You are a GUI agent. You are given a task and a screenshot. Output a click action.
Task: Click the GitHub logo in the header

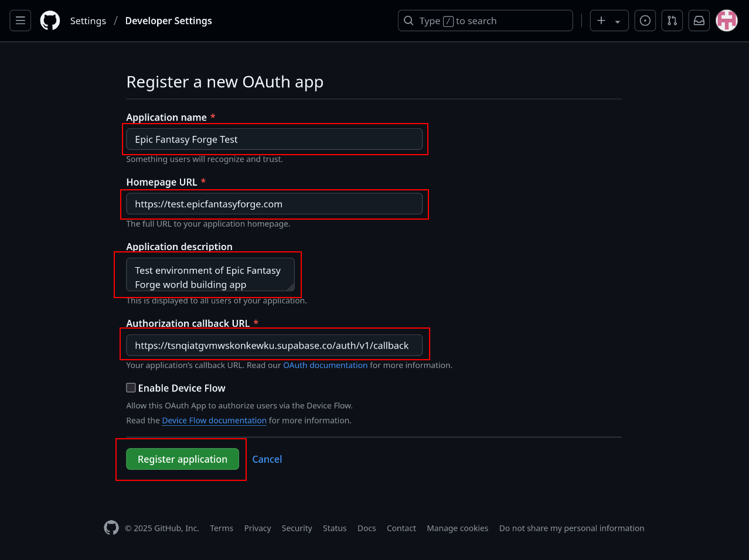pyautogui.click(x=50, y=20)
